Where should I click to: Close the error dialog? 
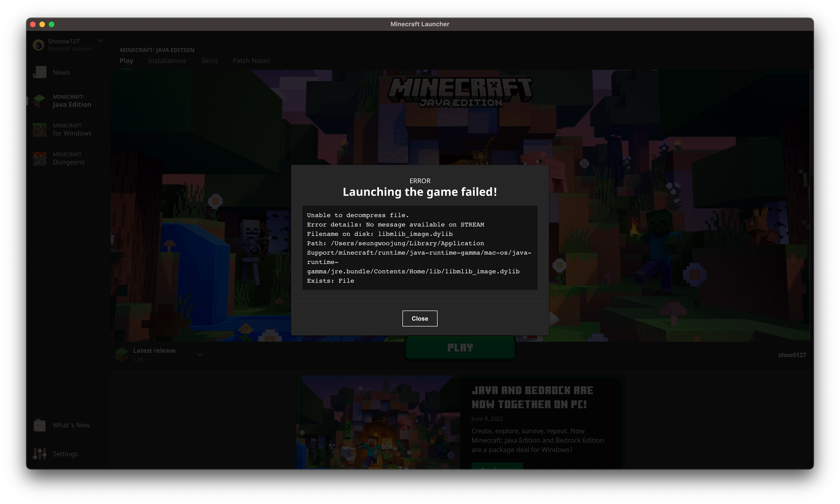[420, 319]
